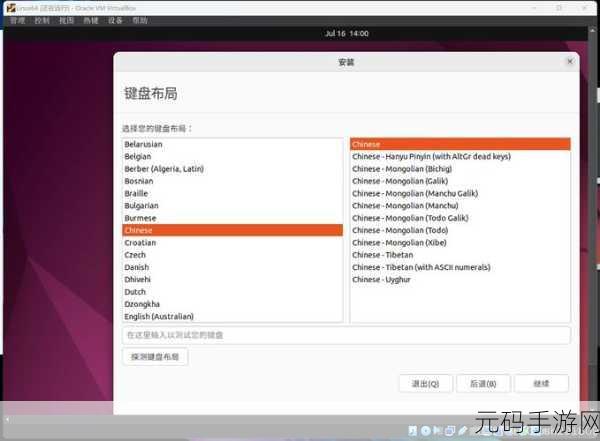Click the 探测键盘布局 detect layout button
Image resolution: width=600 pixels, height=441 pixels.
click(155, 357)
